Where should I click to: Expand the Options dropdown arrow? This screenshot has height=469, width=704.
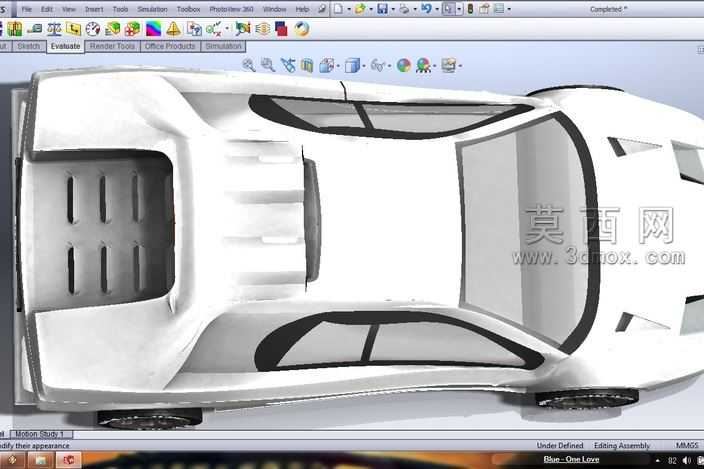509,9
